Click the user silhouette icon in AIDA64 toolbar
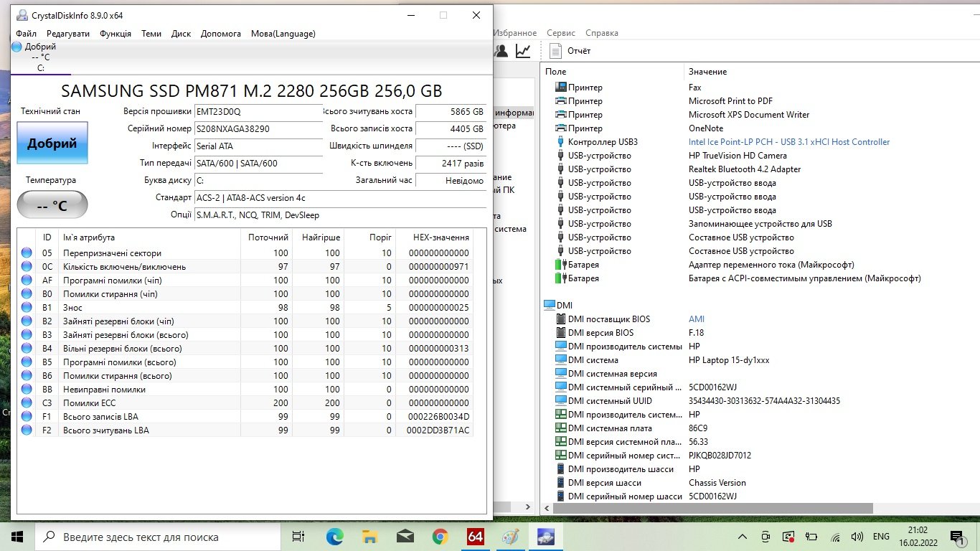Image resolution: width=980 pixels, height=551 pixels. pos(501,51)
